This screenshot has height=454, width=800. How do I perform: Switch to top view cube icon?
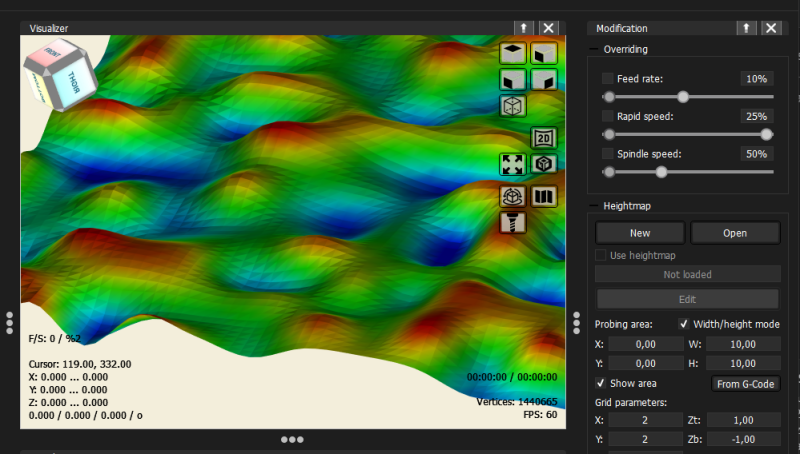[512, 53]
